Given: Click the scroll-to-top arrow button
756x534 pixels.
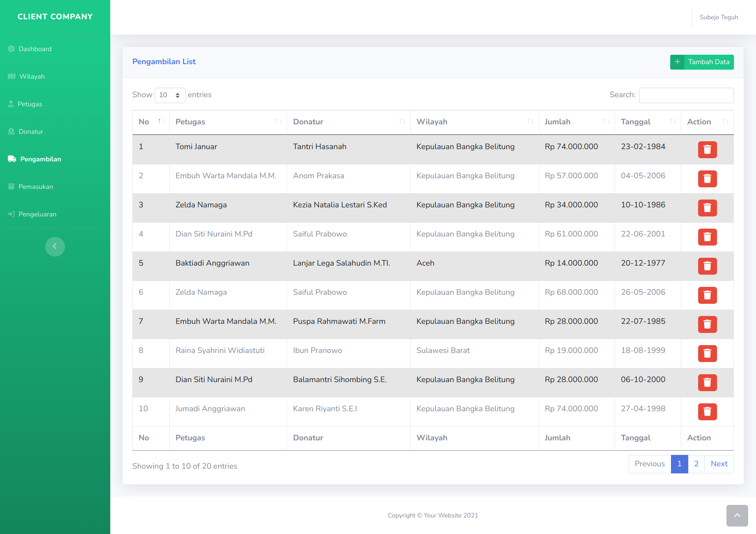Looking at the screenshot, I should (x=737, y=515).
